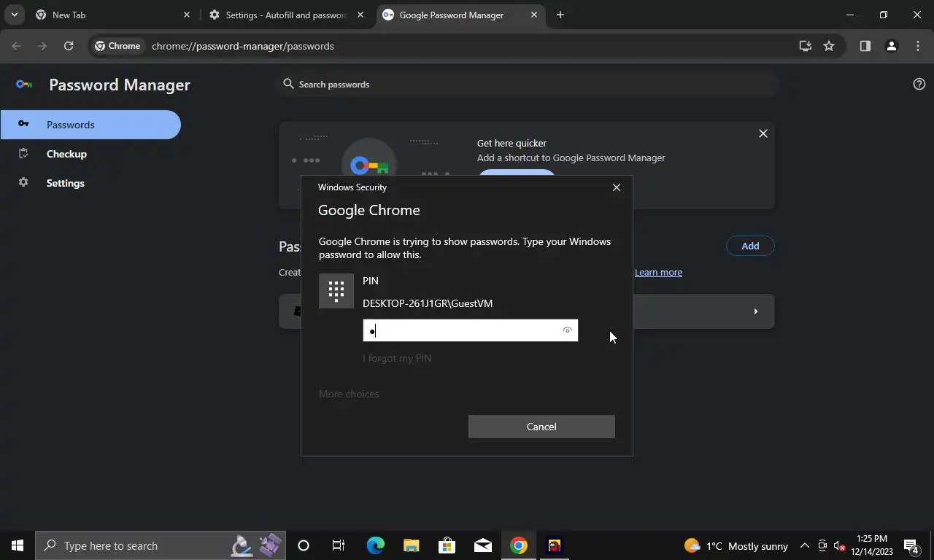Close the Google Password Manager tab

pos(534,15)
